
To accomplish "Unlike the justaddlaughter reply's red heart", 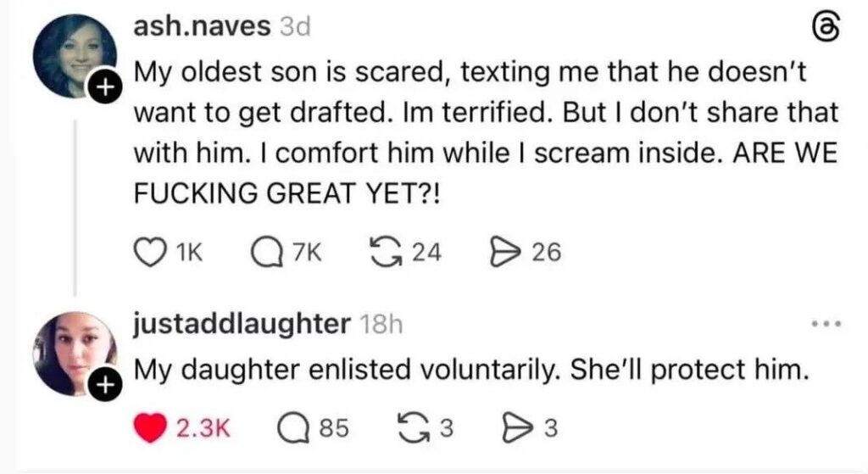I will (149, 428).
